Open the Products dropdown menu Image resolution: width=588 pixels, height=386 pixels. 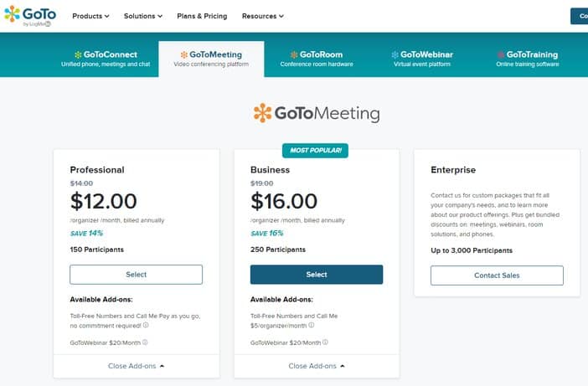pyautogui.click(x=90, y=16)
